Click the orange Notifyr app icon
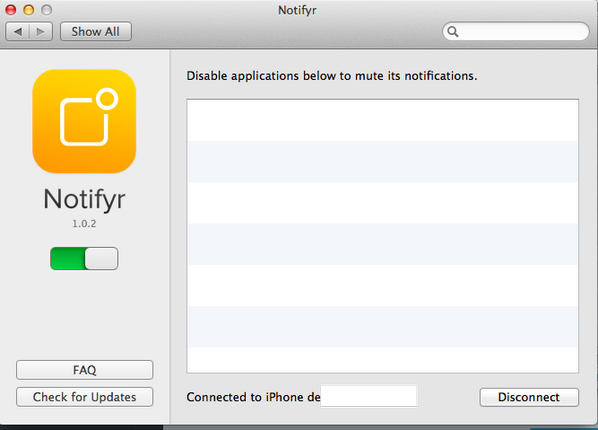The height and width of the screenshot is (430, 598). click(84, 121)
